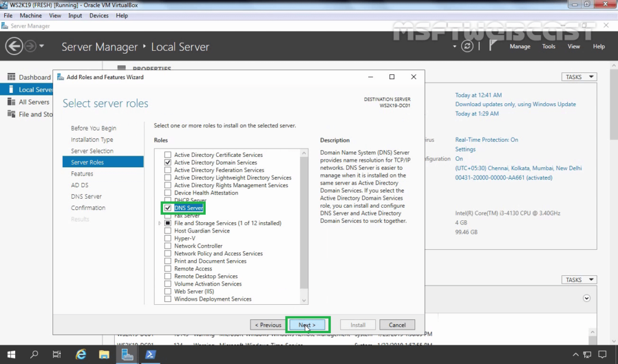The image size is (618, 364).
Task: Click the Server Manager back arrow
Action: pyautogui.click(x=14, y=46)
